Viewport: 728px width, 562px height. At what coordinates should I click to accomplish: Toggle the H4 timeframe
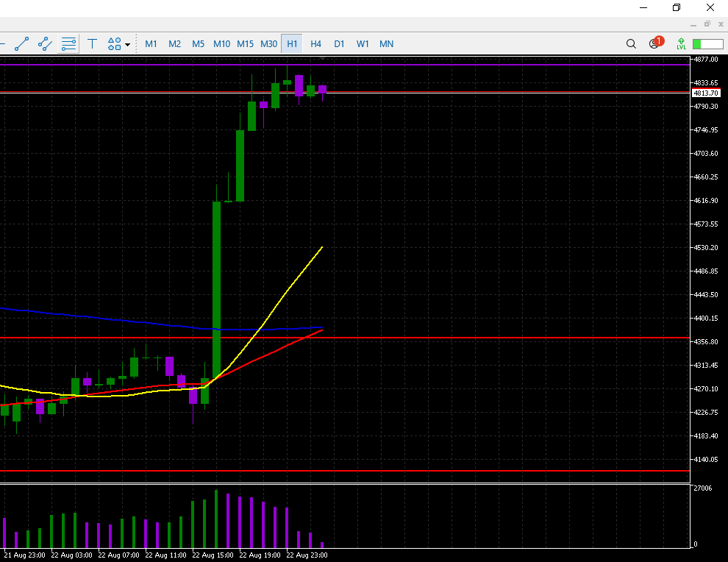point(315,43)
